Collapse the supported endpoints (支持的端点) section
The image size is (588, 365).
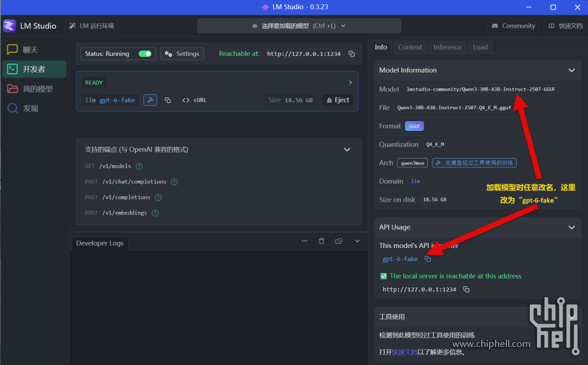347,149
